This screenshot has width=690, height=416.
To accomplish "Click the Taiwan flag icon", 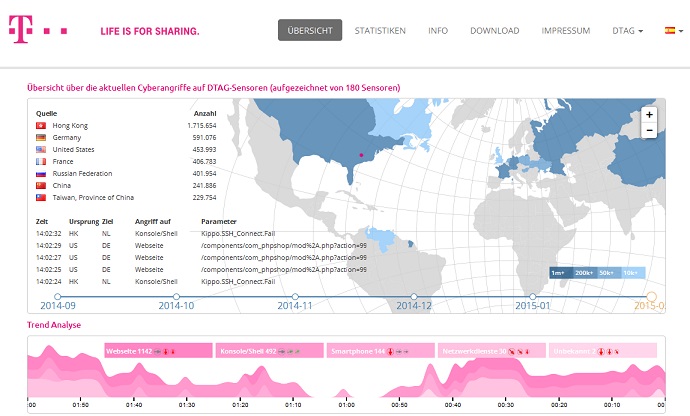I will (41, 197).
